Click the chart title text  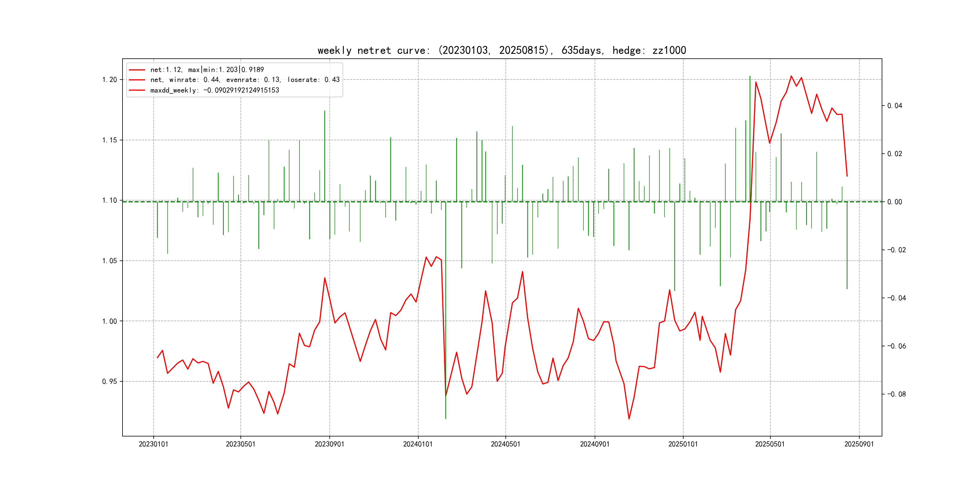coord(501,51)
